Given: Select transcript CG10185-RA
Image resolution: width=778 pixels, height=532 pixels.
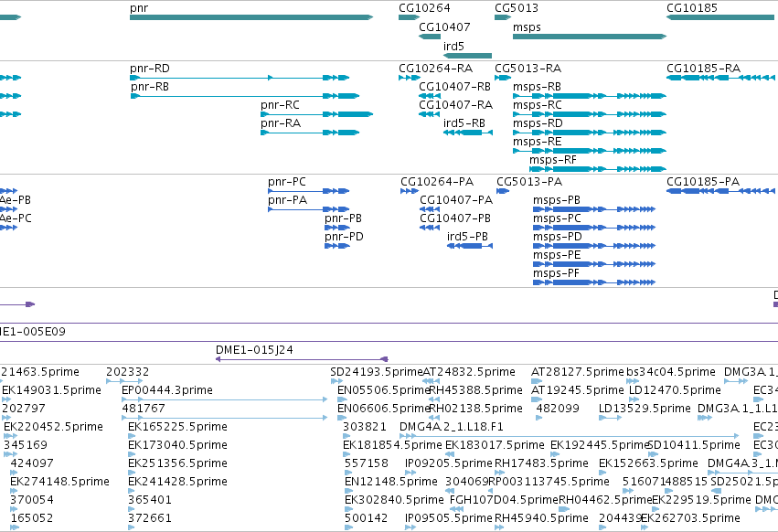Looking at the screenshot, I should (x=720, y=78).
